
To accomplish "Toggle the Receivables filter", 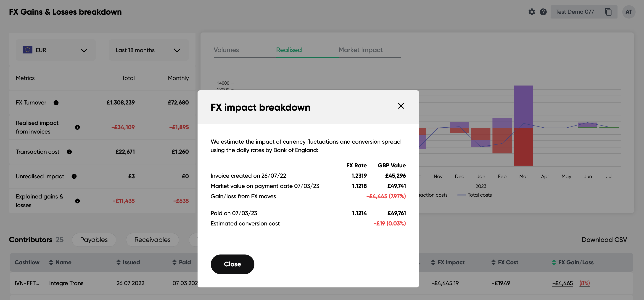I will [152, 240].
